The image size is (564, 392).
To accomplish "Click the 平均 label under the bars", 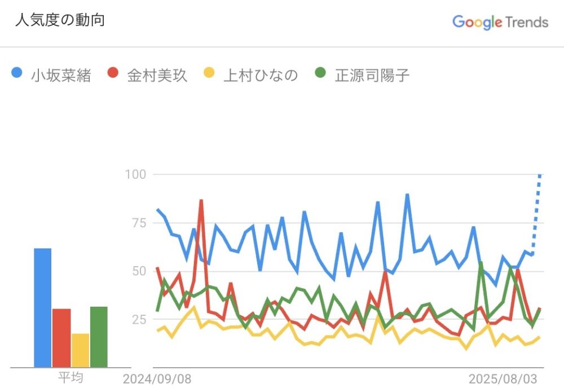I will [70, 377].
